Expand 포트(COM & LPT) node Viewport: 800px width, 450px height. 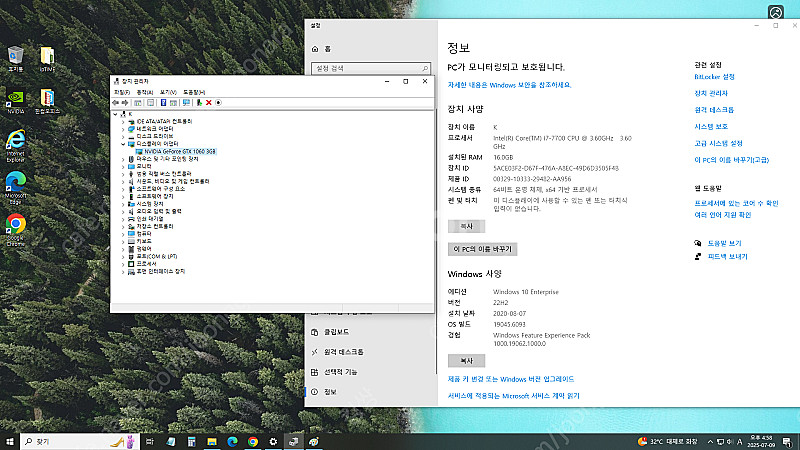point(123,257)
